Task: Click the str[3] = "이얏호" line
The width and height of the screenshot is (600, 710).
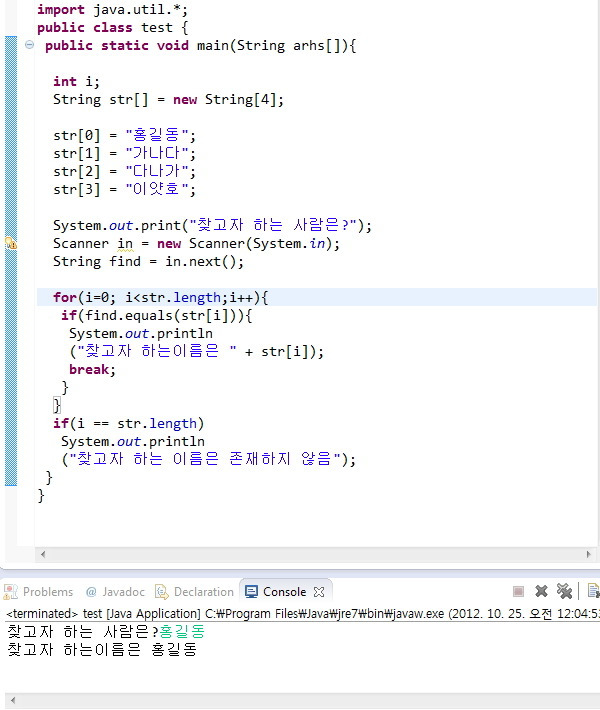Action: click(125, 189)
